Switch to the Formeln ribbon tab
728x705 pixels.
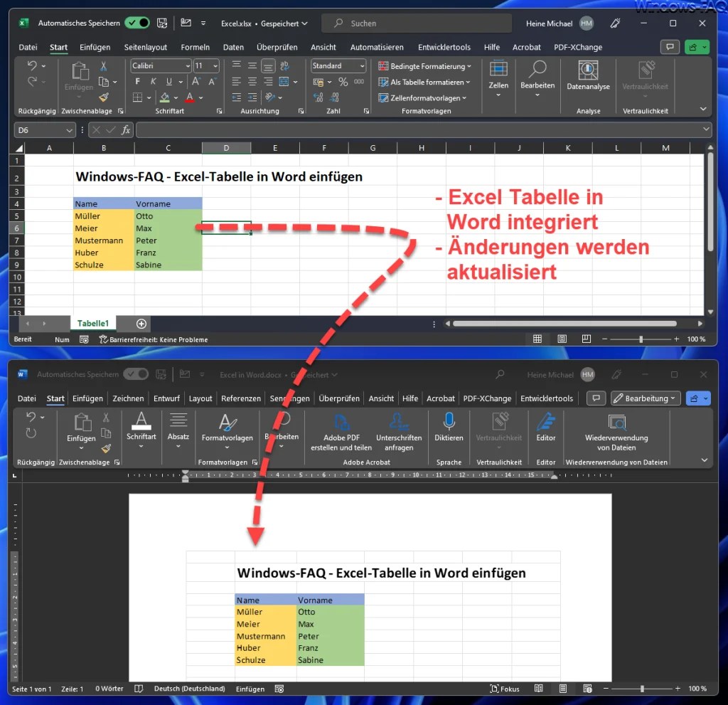click(196, 47)
